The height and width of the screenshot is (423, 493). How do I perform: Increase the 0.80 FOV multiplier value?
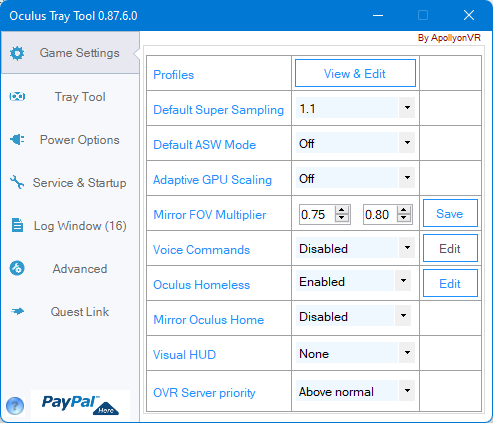(x=404, y=210)
